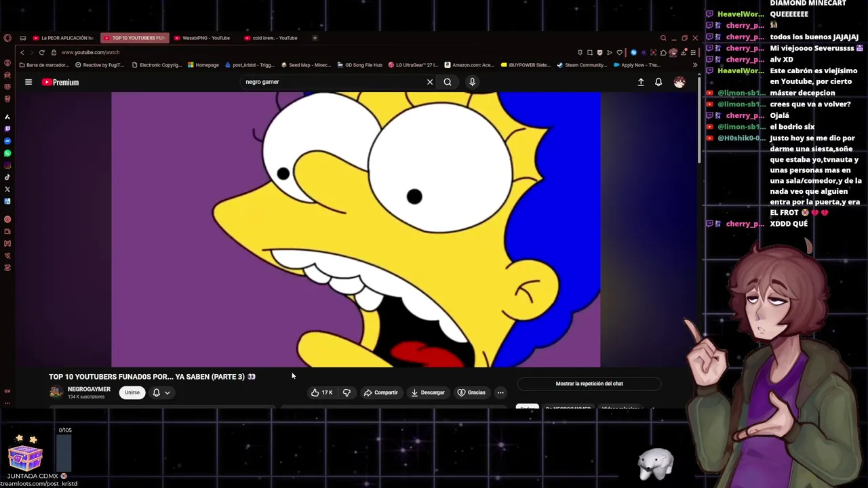Viewport: 868px width, 488px height.
Task: Open the YouTube account avatar menu
Action: point(679,82)
